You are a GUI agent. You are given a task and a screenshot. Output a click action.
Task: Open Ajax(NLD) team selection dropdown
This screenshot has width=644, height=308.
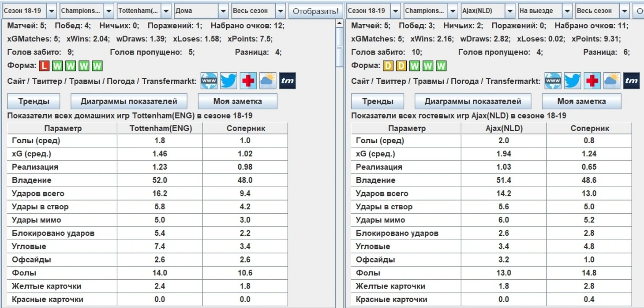pos(488,11)
